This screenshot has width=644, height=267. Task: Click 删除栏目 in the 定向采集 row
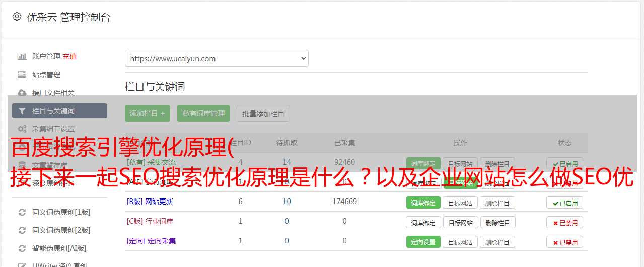pos(497,242)
